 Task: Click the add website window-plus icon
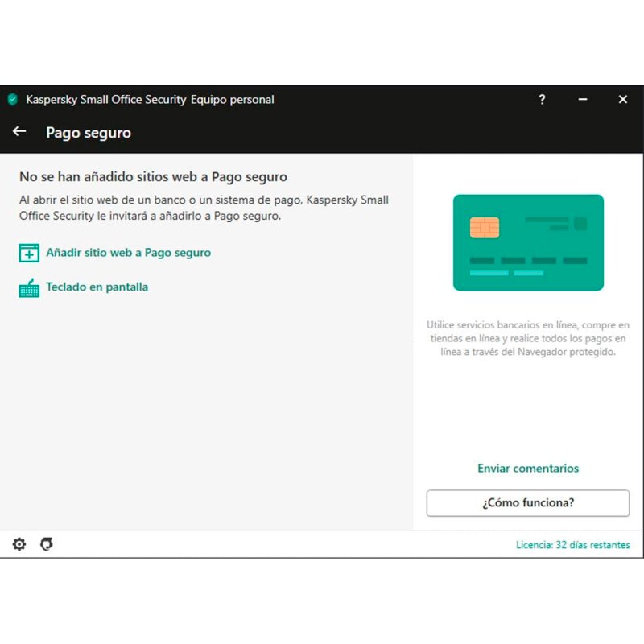(x=29, y=253)
